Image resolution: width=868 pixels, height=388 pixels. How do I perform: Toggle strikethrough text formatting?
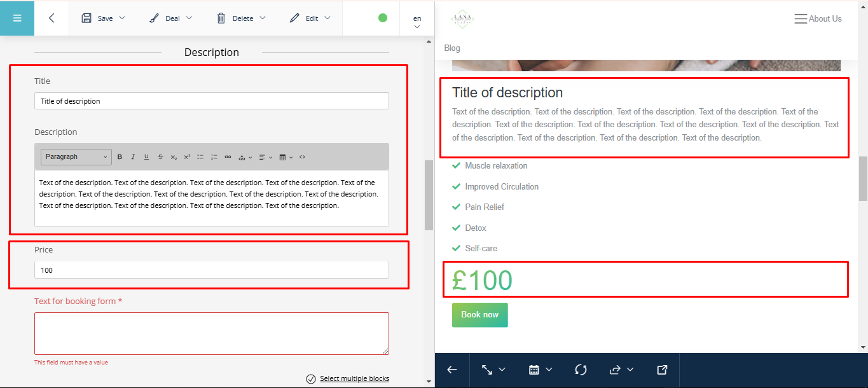(160, 157)
